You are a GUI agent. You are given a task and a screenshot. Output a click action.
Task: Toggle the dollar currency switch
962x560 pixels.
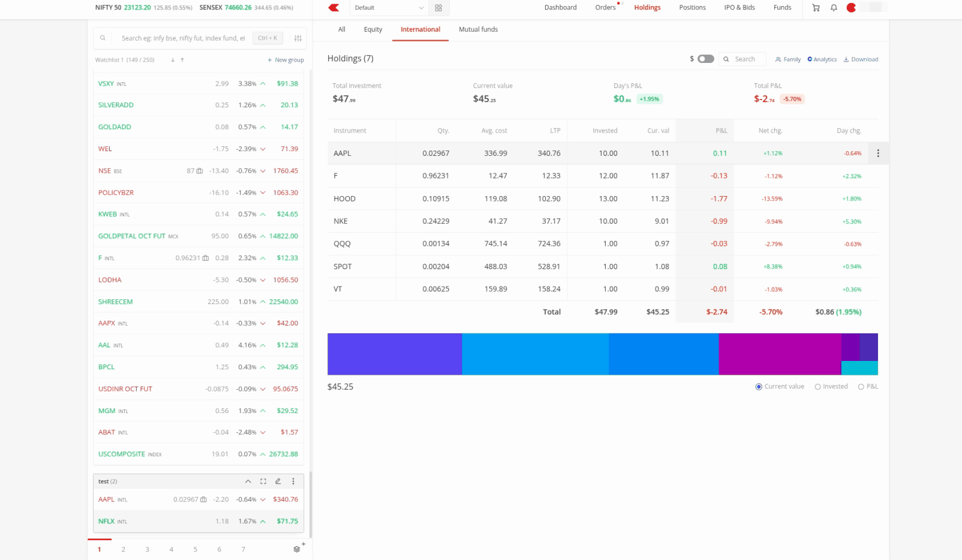click(706, 59)
